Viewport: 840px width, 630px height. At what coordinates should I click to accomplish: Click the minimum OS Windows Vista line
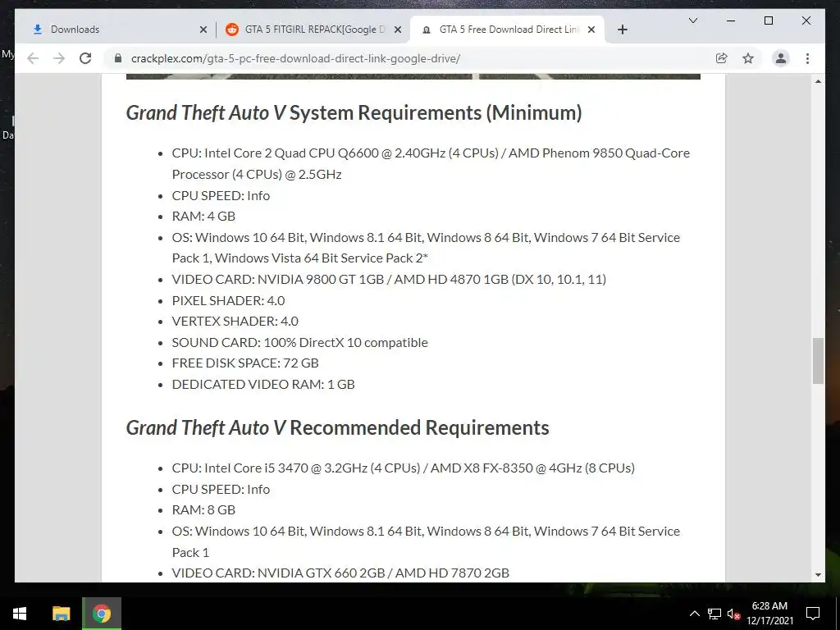(x=426, y=248)
